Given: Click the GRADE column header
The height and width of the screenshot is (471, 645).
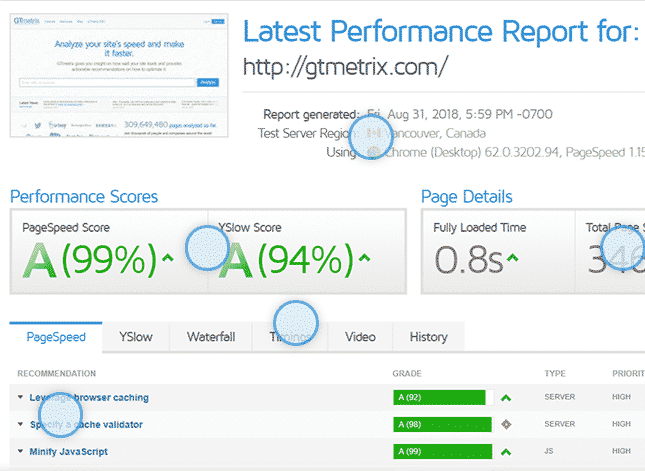Looking at the screenshot, I should click(407, 374).
